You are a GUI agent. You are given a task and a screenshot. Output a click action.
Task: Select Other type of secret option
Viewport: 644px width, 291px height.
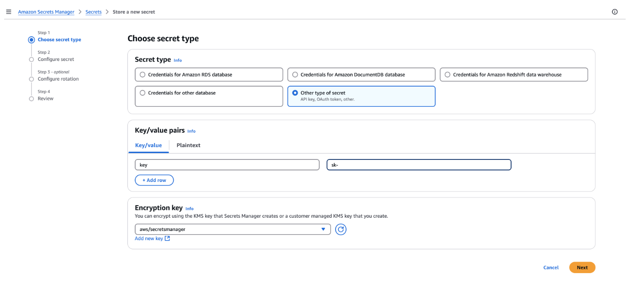click(x=361, y=96)
